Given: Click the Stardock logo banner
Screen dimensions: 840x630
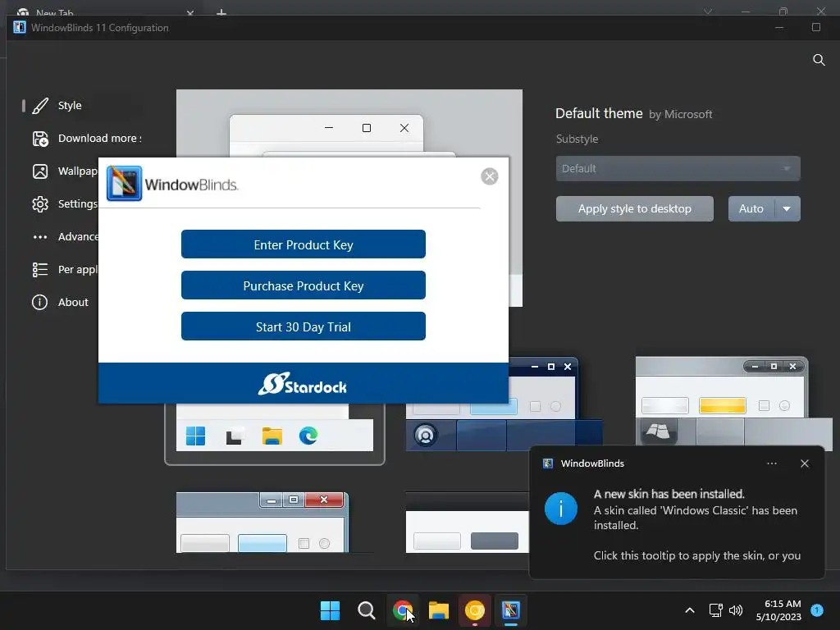Looking at the screenshot, I should point(304,383).
